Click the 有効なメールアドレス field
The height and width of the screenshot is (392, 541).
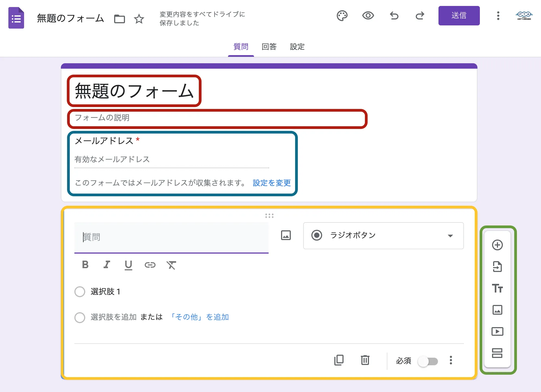point(171,160)
